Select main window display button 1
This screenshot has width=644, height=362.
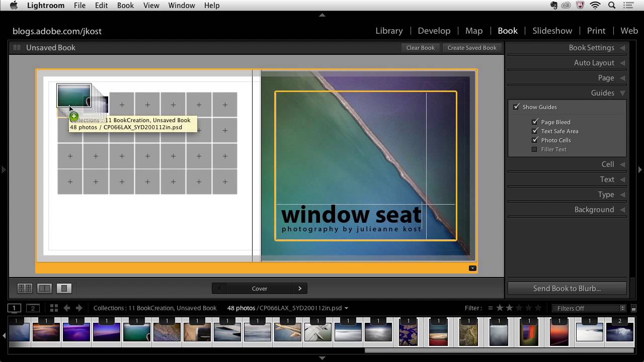click(x=14, y=308)
